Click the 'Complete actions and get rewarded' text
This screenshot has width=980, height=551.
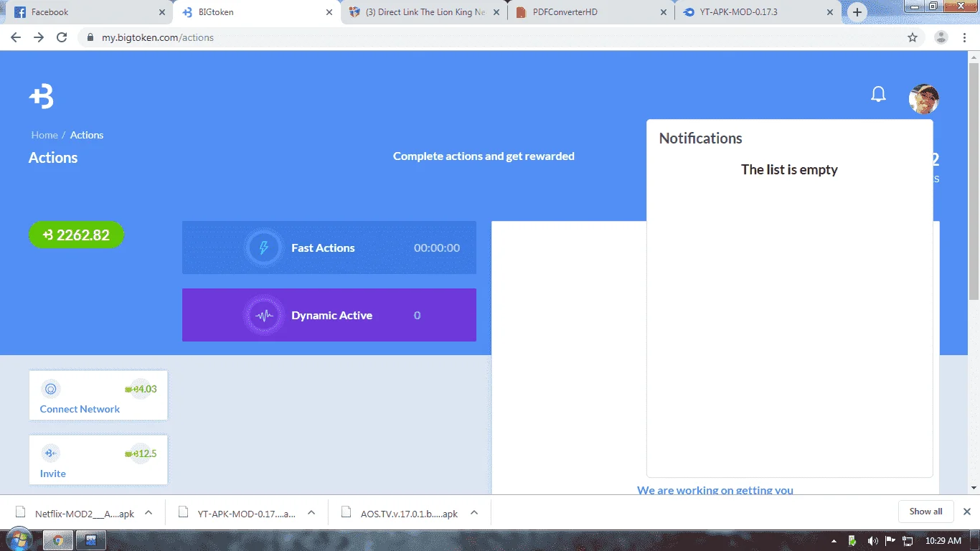484,156
